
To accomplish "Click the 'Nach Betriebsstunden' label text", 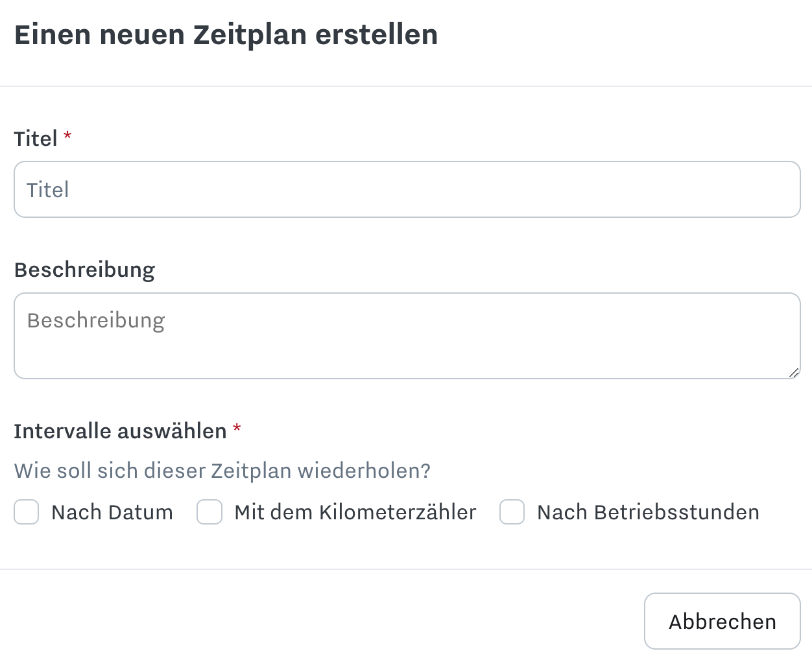I will coord(648,512).
